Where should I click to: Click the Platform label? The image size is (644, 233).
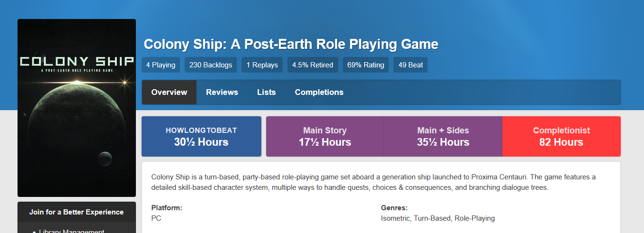pyautogui.click(x=167, y=208)
